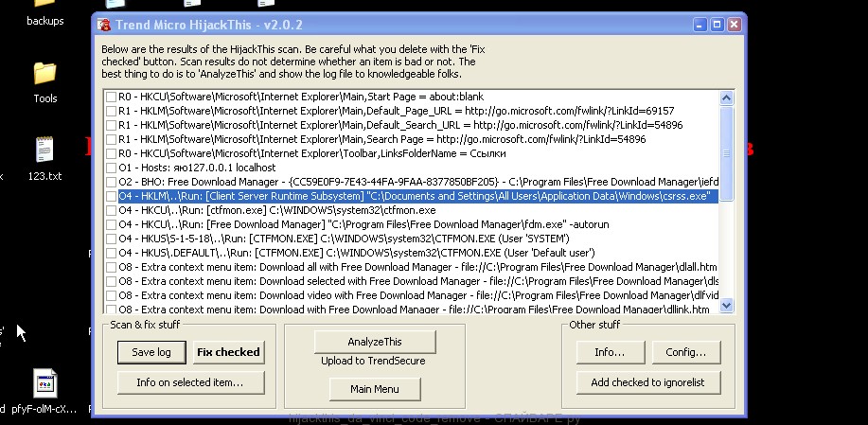
Task: Check the O4 fdm.exe -autorun entry
Action: pyautogui.click(x=112, y=224)
